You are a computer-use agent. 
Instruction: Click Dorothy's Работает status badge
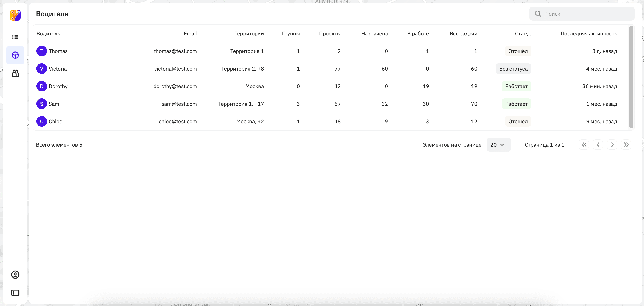516,86
